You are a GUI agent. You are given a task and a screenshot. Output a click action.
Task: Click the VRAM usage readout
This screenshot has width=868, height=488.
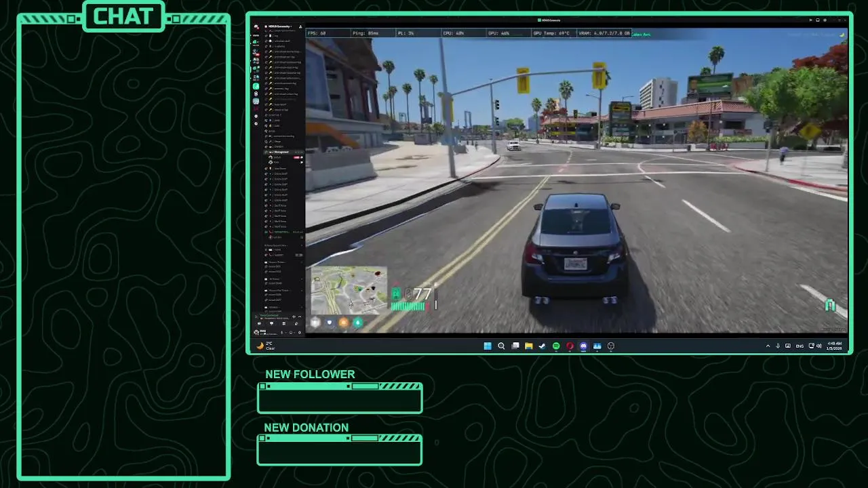click(604, 33)
